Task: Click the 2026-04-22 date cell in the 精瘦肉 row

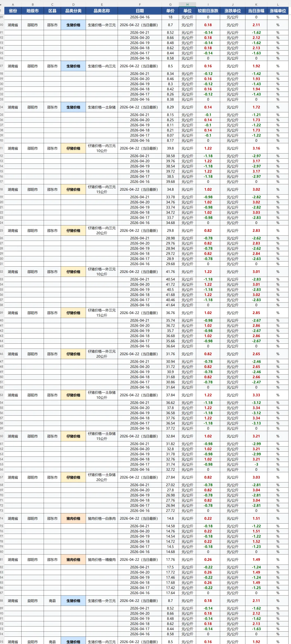Action: tap(140, 559)
